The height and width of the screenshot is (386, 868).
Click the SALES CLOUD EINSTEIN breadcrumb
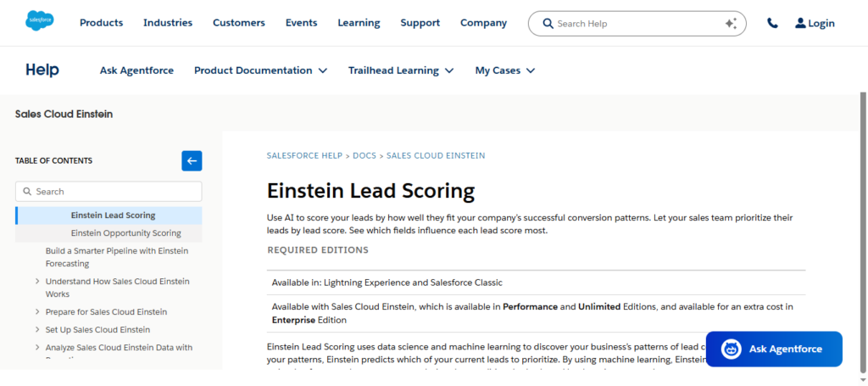[436, 155]
